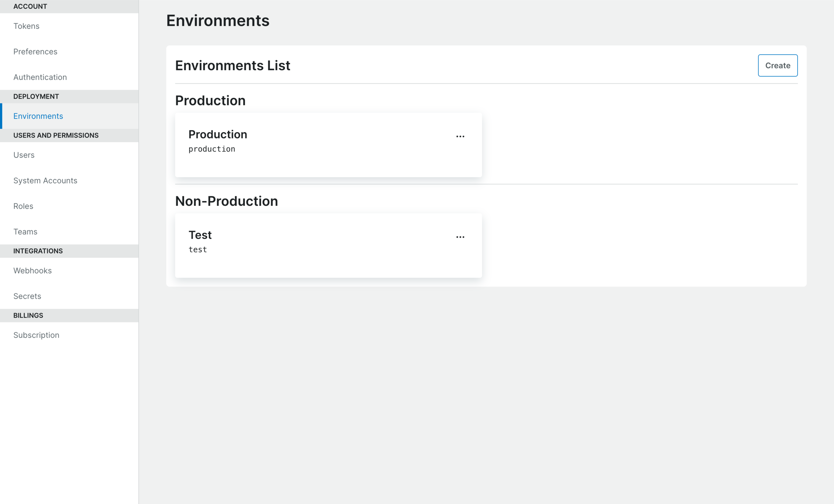Open the Test environment options menu
The height and width of the screenshot is (504, 834).
click(x=460, y=237)
